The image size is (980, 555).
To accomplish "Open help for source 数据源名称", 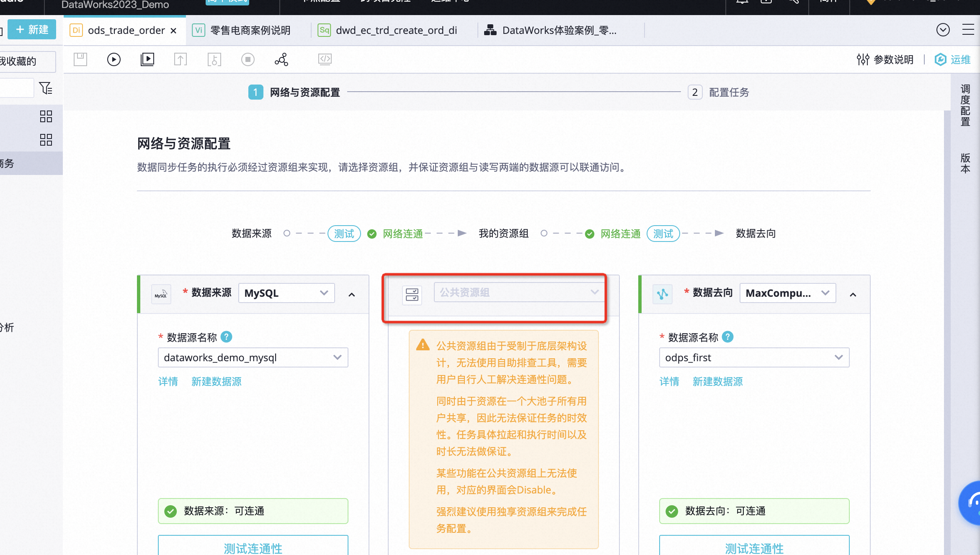I will (x=226, y=337).
